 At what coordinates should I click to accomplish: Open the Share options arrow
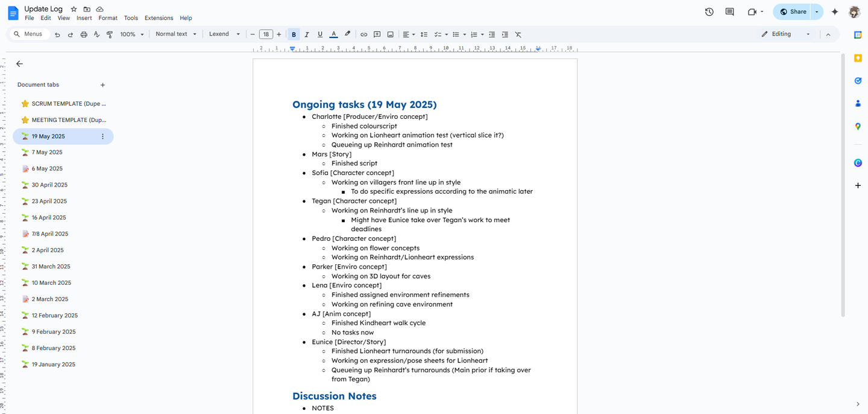pos(817,11)
